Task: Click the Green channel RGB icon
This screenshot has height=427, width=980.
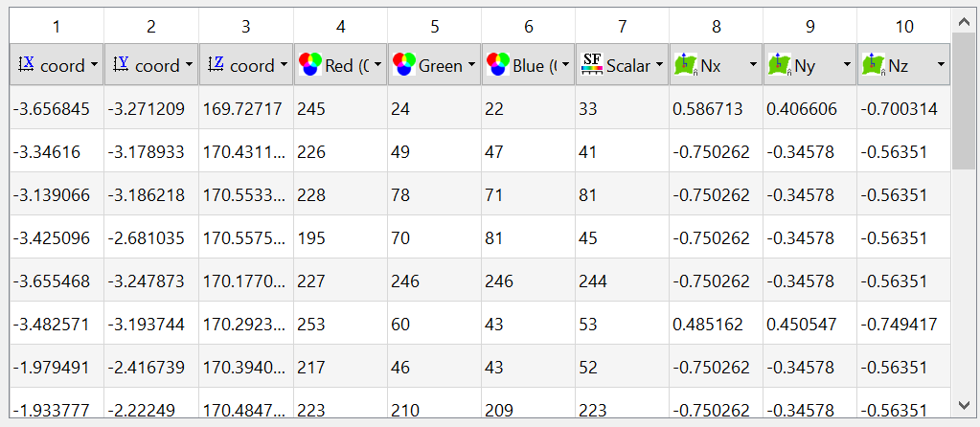Action: tap(403, 65)
